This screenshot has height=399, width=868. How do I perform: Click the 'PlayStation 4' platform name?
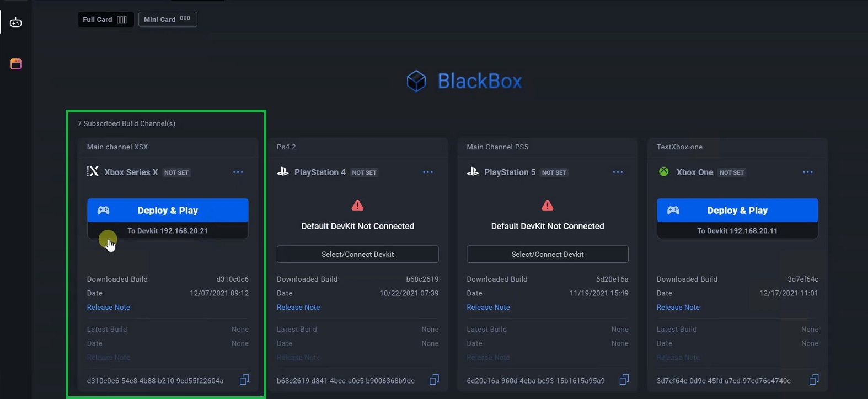(x=320, y=172)
